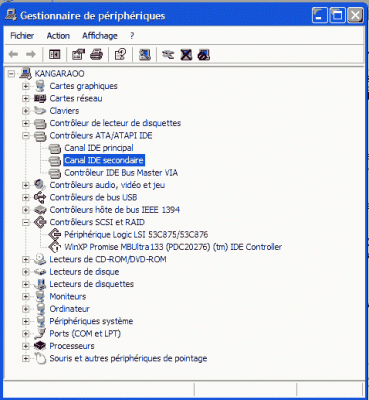Click the Périphérique Logic LSI device icon
This screenshot has width=369, height=400.
pyautogui.click(x=55, y=235)
